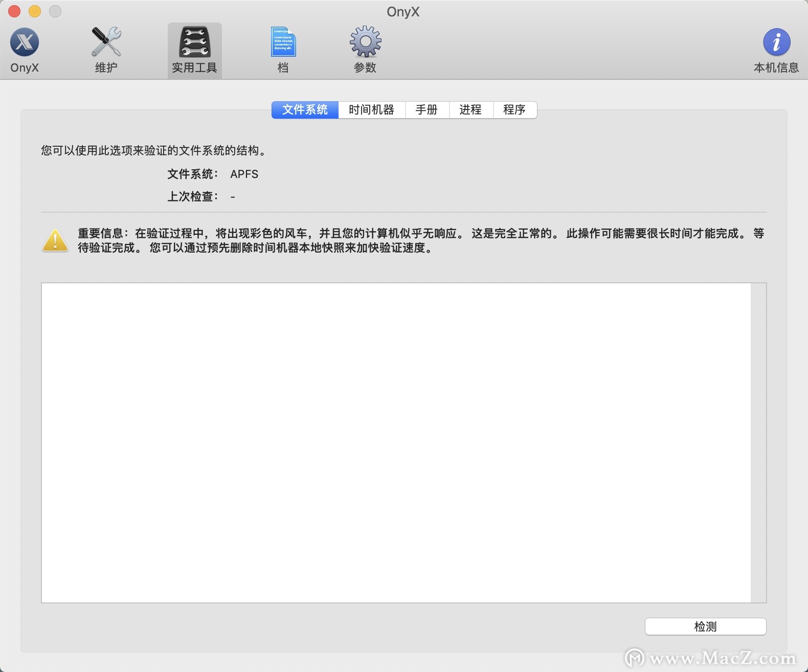Viewport: 808px width, 672px height.
Task: Switch to the 进程 tab
Action: (x=471, y=110)
